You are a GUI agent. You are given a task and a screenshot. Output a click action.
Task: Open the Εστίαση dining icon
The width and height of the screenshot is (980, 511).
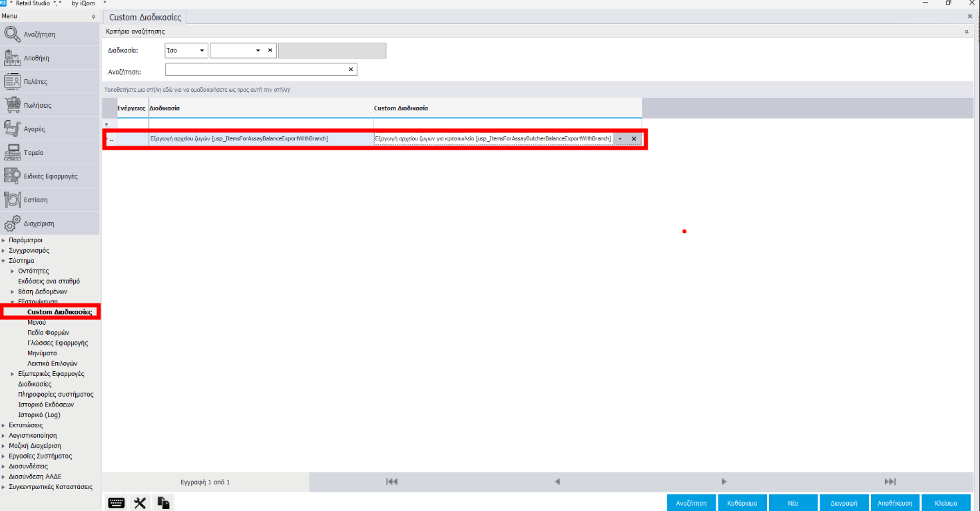13,200
